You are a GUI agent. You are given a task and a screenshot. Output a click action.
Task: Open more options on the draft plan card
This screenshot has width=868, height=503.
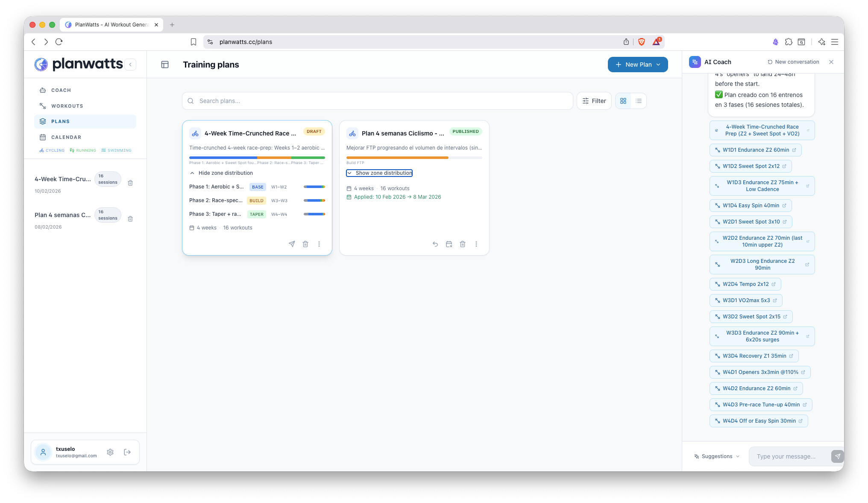tap(319, 244)
